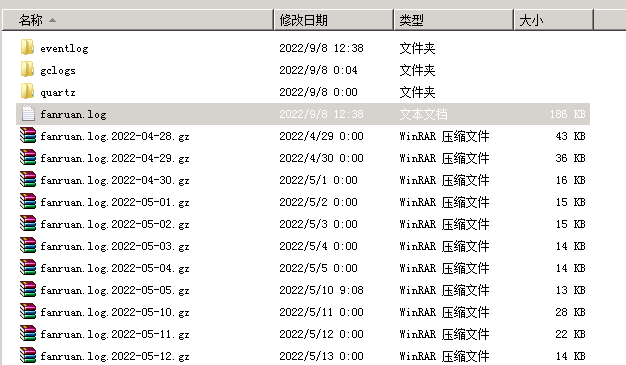The height and width of the screenshot is (365, 626).
Task: Toggle sort arrow beside 名称
Action: tap(52, 20)
